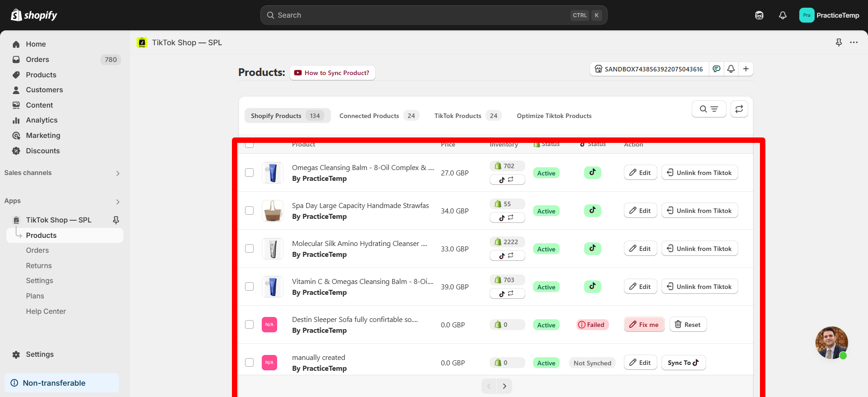Click the plus icon beside sandbox store
This screenshot has width=868, height=397.
tap(746, 69)
